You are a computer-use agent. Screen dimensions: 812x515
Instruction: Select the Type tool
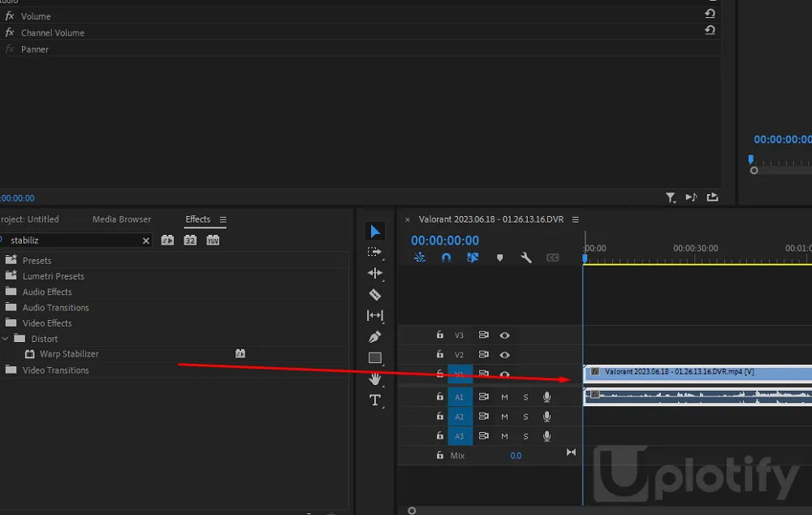coord(375,400)
